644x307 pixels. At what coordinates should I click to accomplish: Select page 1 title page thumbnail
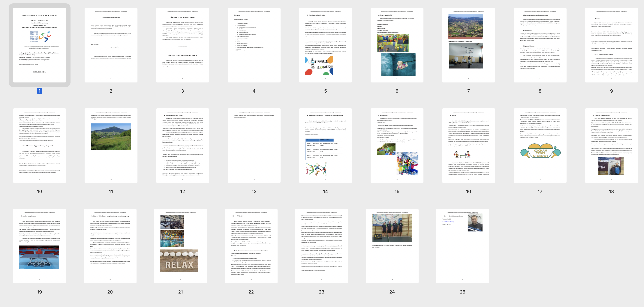[x=40, y=45]
